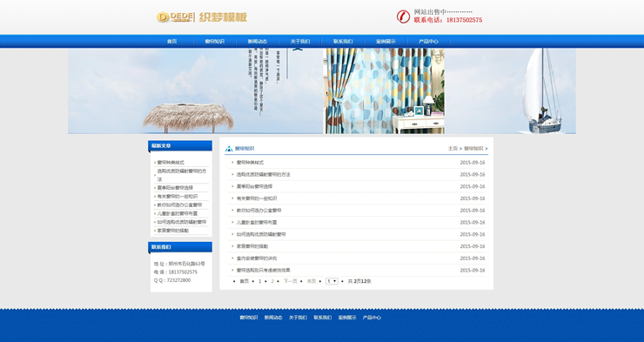Viewport: 644px width, 342px height.
Task: Click the curtain photo in the banner
Action: [x=384, y=91]
